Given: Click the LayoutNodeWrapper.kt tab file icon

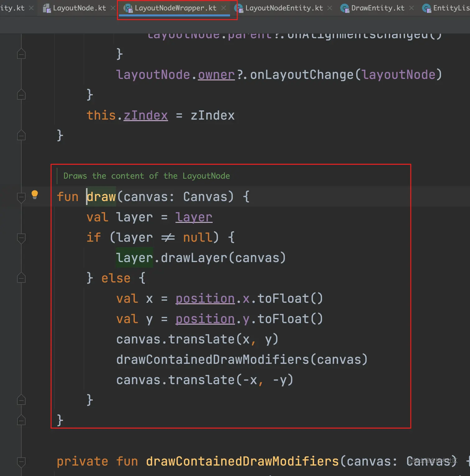Looking at the screenshot, I should 128,8.
